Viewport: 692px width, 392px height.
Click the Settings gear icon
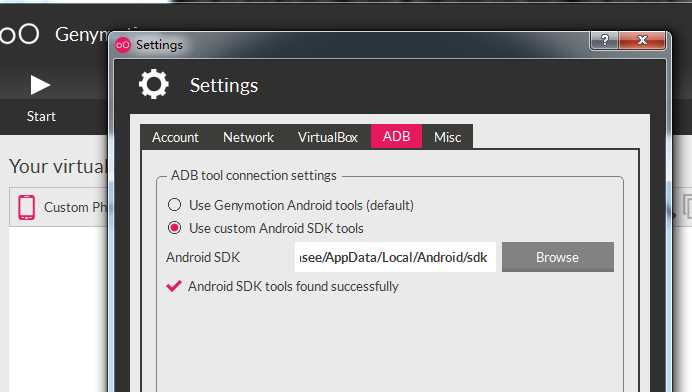(154, 84)
